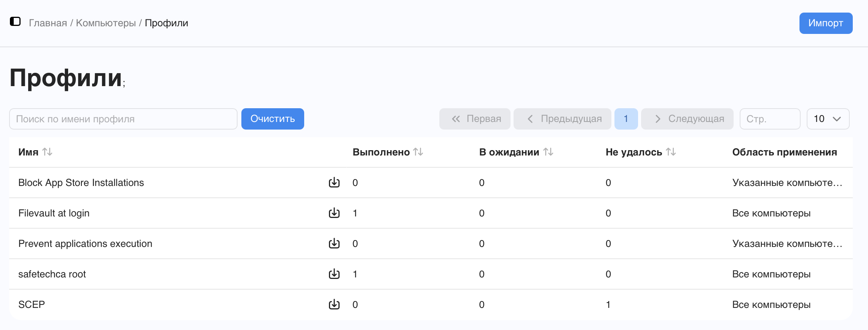Viewport: 868px width, 330px height.
Task: Sort table by В ожидании column
Action: 548,152
